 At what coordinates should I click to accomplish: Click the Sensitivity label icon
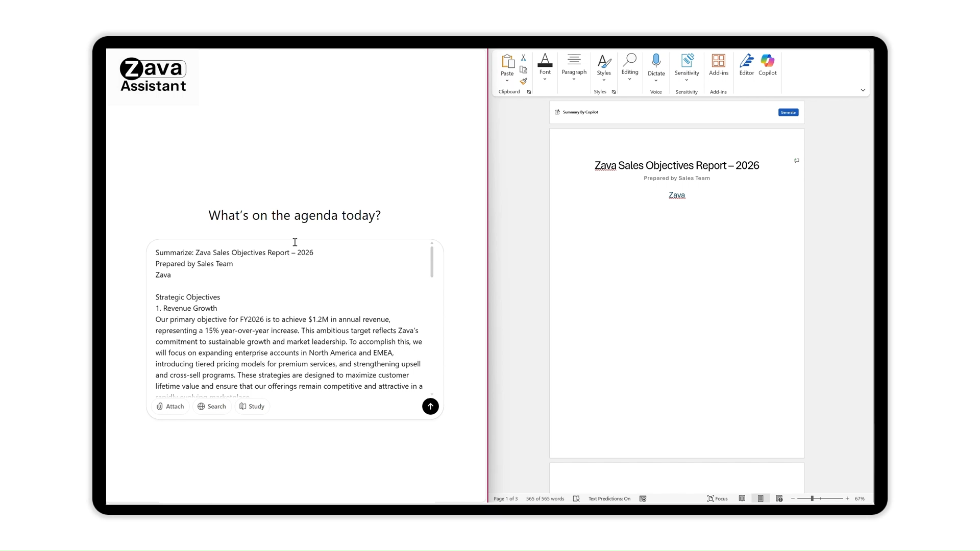[x=687, y=60]
